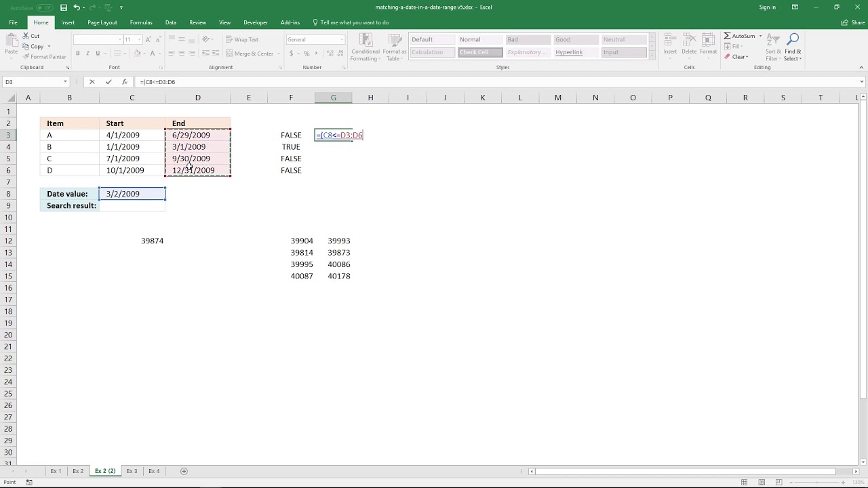The image size is (868, 488).
Task: Click the Undo arrow
Action: pyautogui.click(x=76, y=7)
